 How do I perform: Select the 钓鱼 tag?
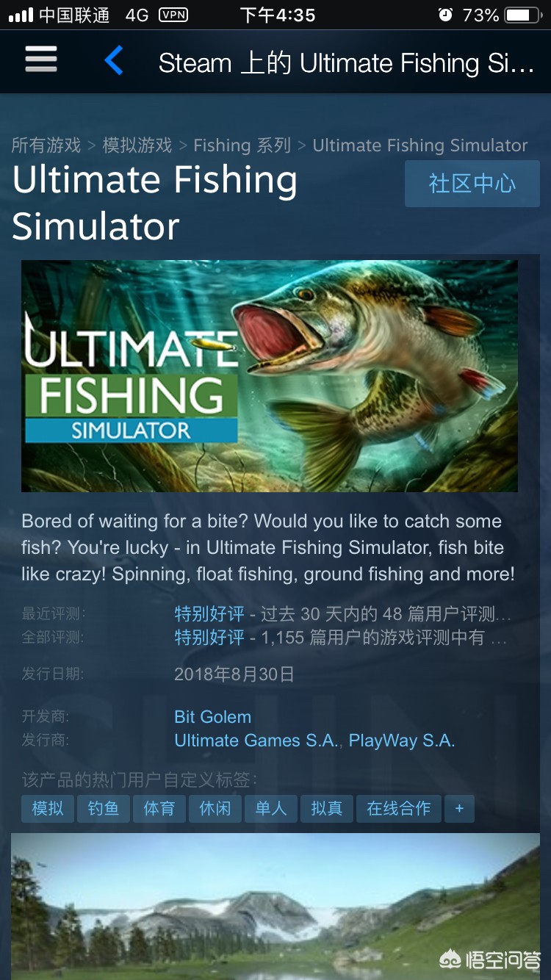(x=104, y=809)
